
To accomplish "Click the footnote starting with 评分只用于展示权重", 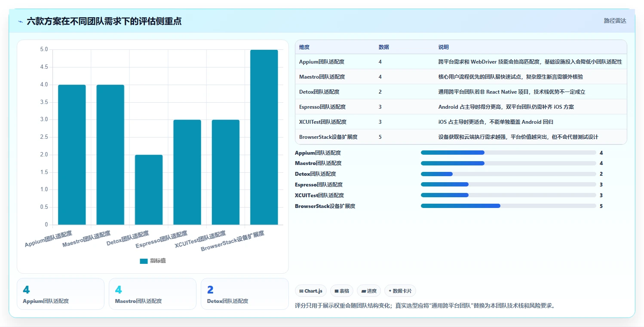I will (x=425, y=306).
